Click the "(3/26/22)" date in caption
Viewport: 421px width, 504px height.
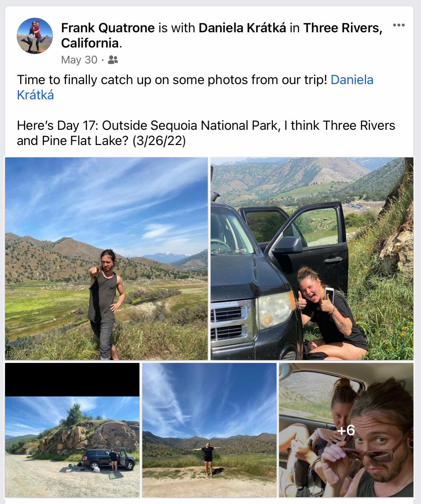[159, 141]
